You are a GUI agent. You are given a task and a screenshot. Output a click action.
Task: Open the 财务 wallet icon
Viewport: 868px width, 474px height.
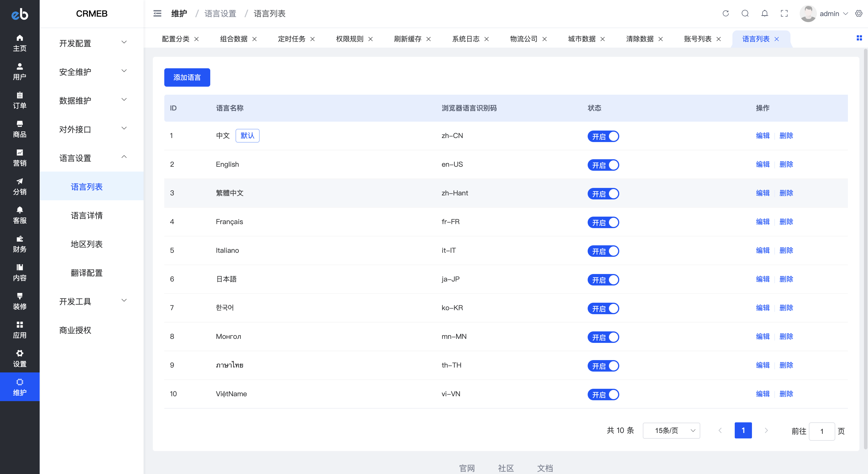(20, 244)
